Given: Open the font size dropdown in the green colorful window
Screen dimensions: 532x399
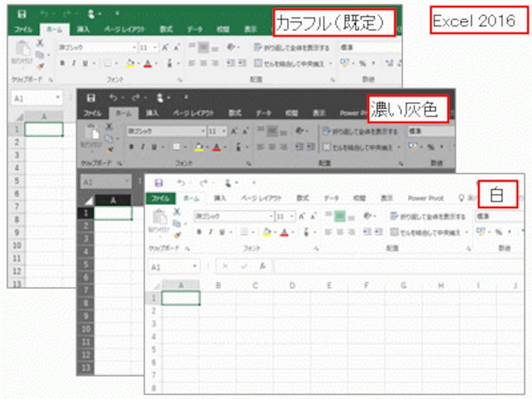Looking at the screenshot, I should coord(155,47).
